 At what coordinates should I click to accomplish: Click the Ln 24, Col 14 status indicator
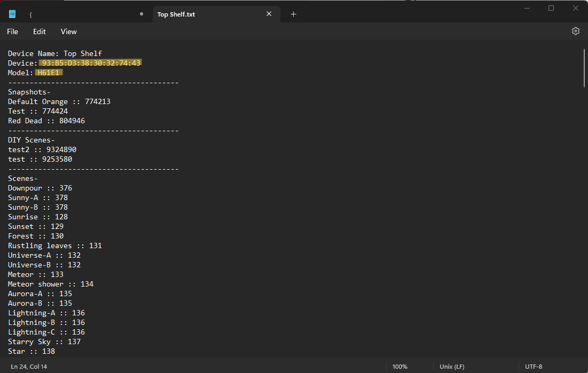point(28,367)
